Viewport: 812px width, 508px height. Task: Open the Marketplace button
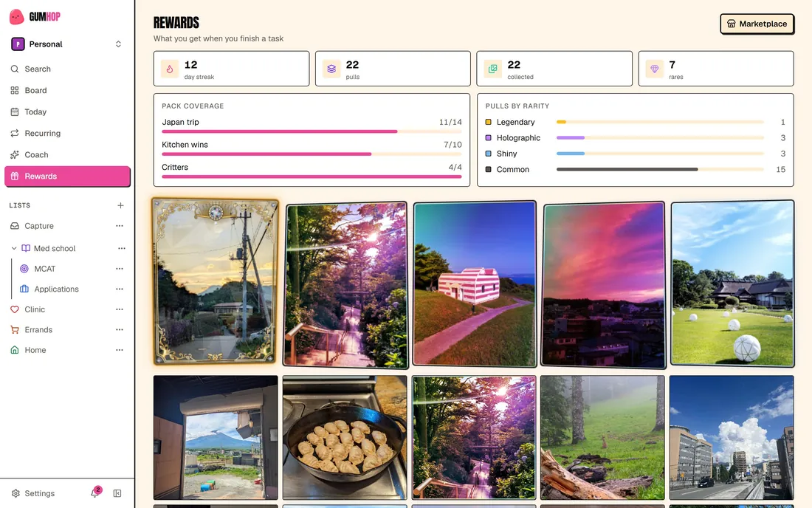coord(757,24)
